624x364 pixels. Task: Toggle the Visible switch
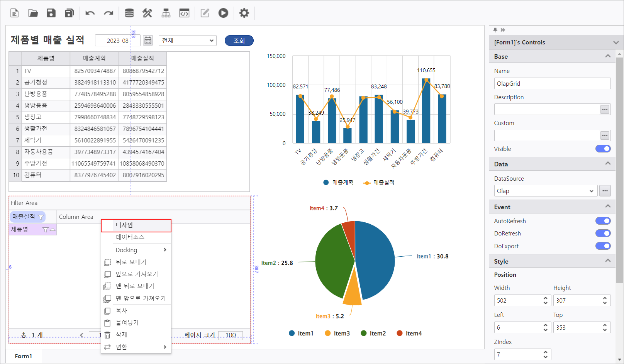pyautogui.click(x=603, y=149)
